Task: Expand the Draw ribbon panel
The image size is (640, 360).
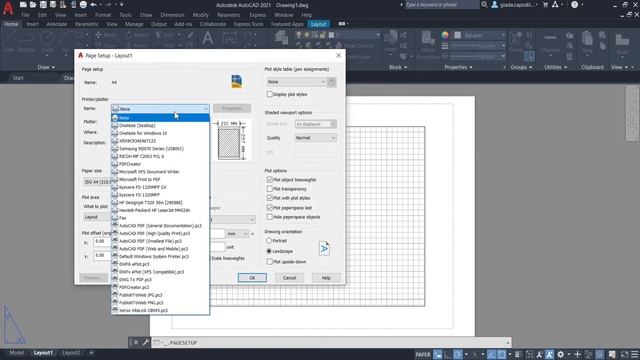Action: coord(46,67)
